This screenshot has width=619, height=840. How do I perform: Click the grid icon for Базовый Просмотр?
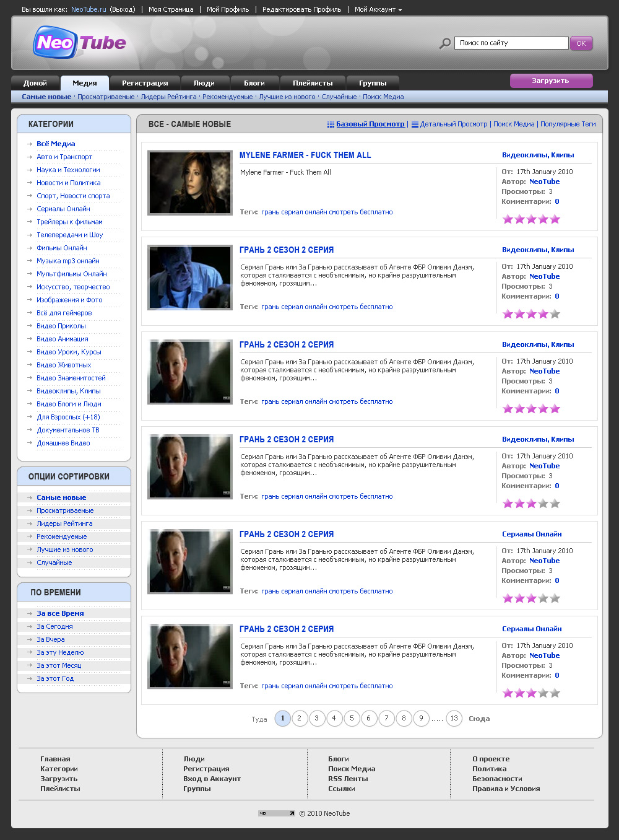[331, 125]
